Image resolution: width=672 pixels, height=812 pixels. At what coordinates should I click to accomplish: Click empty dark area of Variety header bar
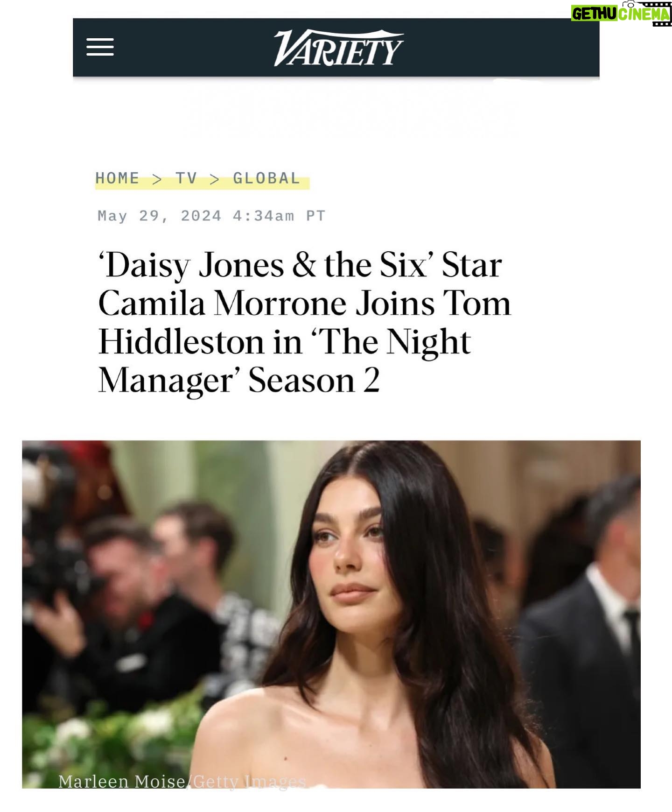pos(490,48)
